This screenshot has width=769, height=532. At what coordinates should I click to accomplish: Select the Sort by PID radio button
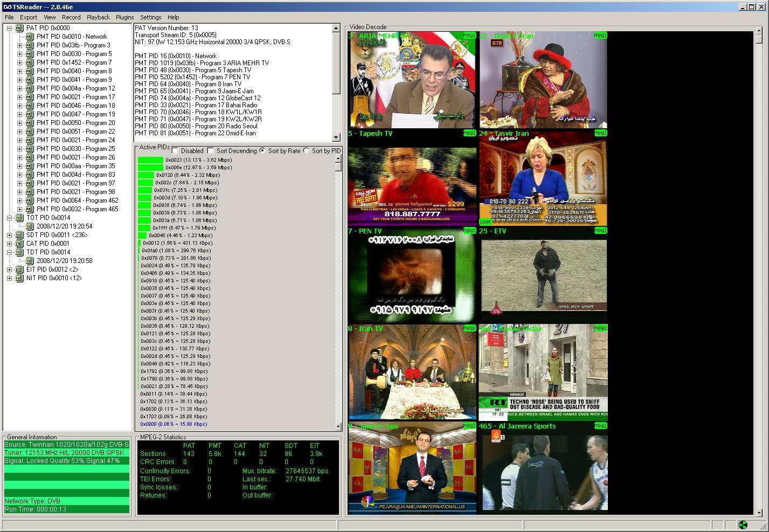point(306,151)
